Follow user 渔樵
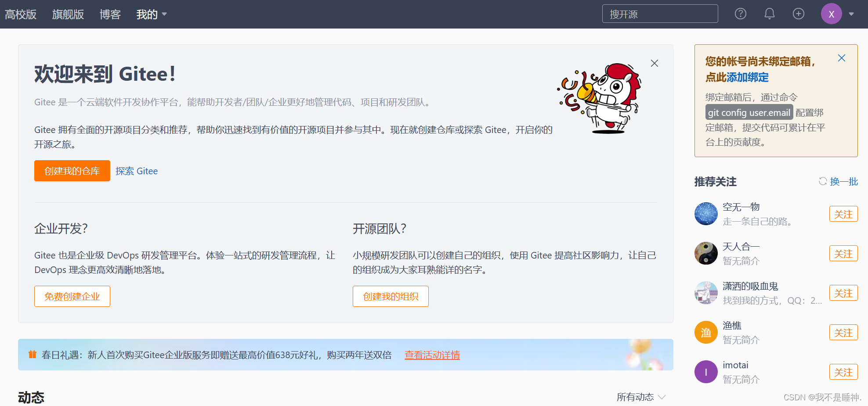Image resolution: width=868 pixels, height=406 pixels. (x=843, y=332)
